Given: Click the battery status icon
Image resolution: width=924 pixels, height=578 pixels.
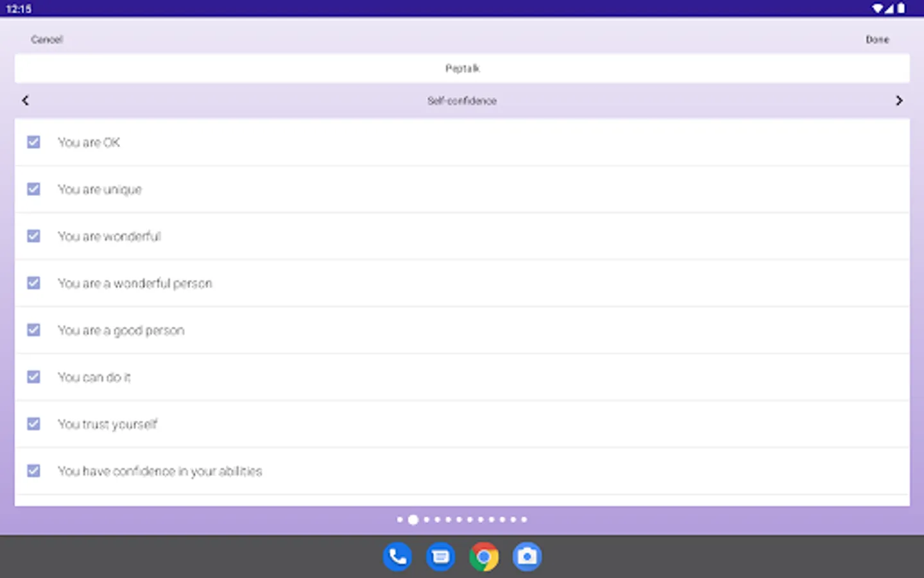Looking at the screenshot, I should [x=901, y=8].
